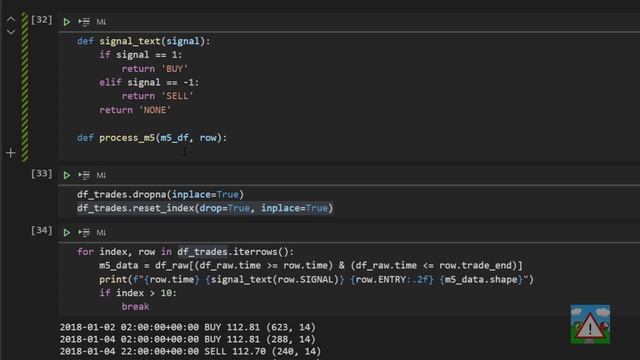Run cell 33 with the play icon
640x360 pixels.
click(x=67, y=176)
